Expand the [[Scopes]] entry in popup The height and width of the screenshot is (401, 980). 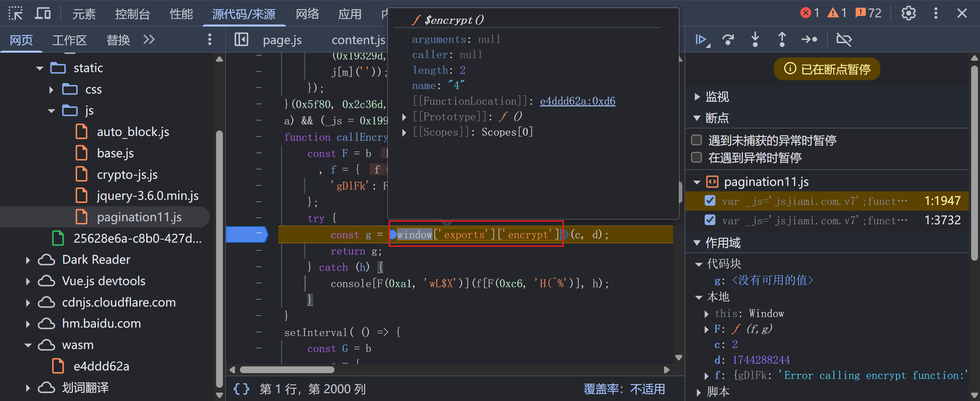coord(404,132)
